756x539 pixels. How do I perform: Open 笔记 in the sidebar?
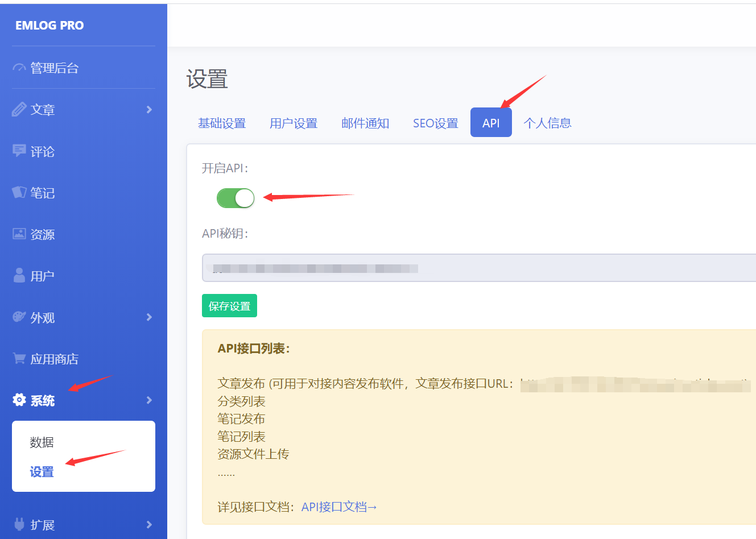tap(43, 193)
